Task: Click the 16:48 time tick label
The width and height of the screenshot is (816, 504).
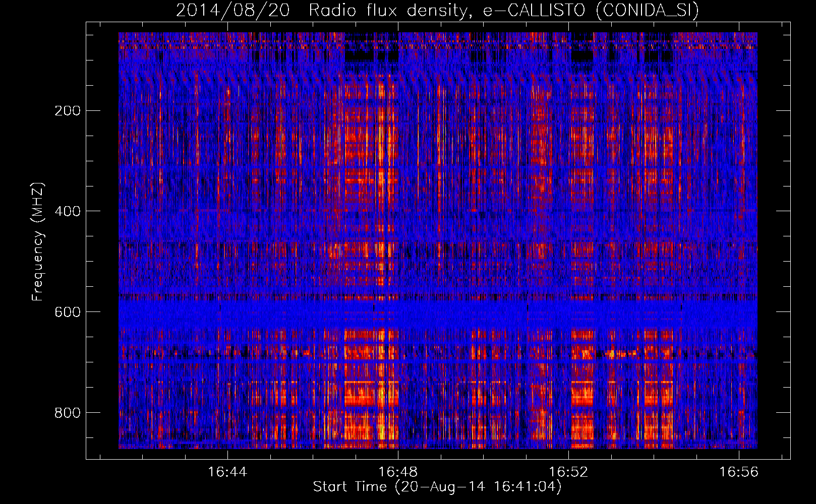Action: click(398, 472)
